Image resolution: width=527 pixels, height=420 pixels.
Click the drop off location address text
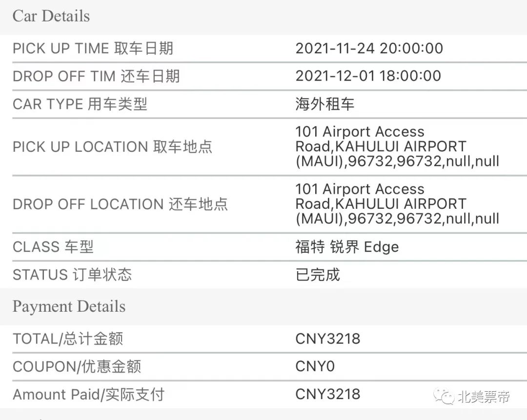click(397, 204)
